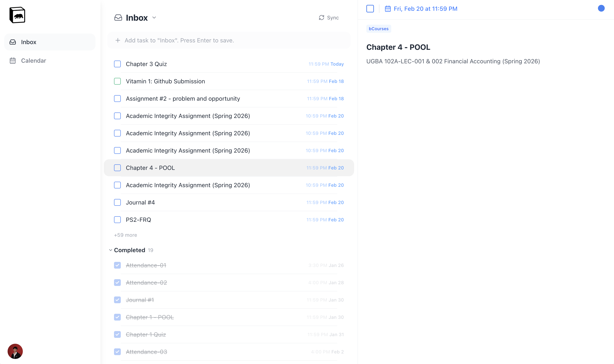Image resolution: width=614 pixels, height=364 pixels.
Task: Click the profile avatar in the bottom left
Action: pyautogui.click(x=15, y=352)
